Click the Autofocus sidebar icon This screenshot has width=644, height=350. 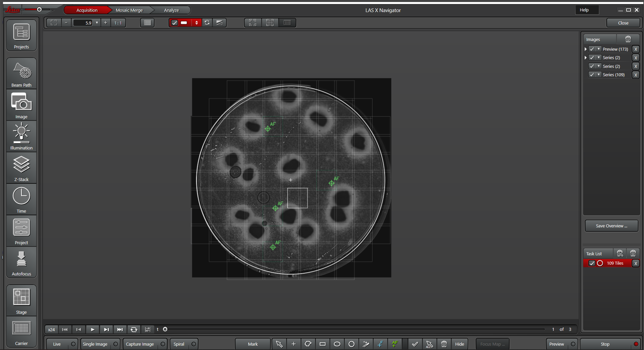(21, 263)
